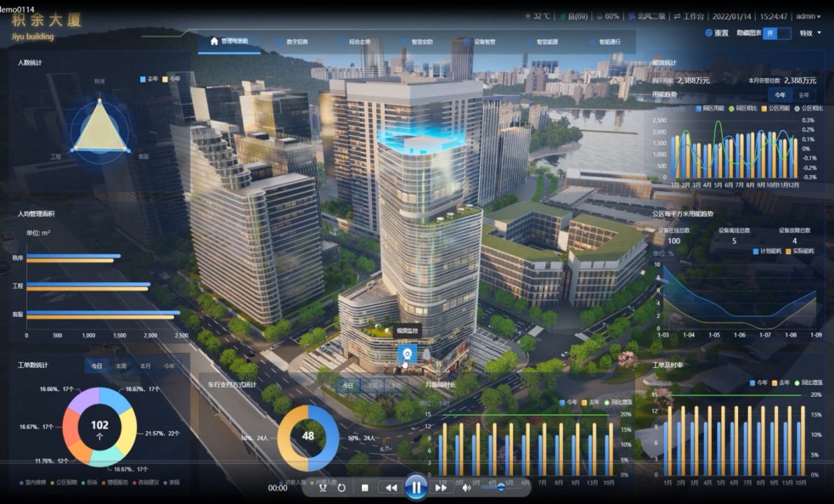This screenshot has width=834, height=504.
Task: Click the 智慧安防 tab icon
Action: 405,41
